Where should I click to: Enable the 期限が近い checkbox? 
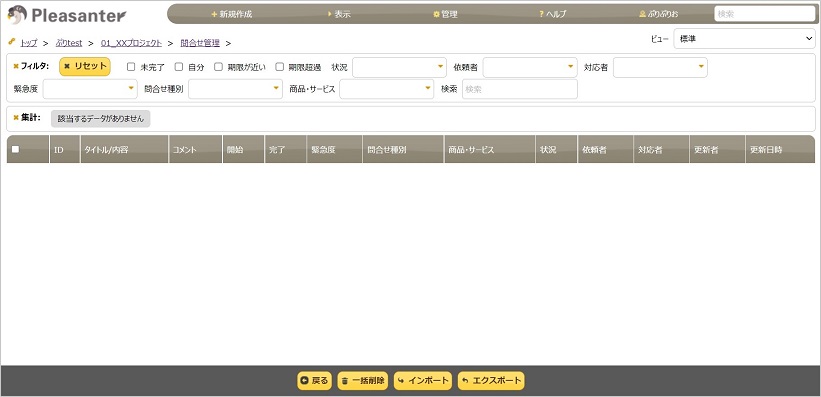point(218,67)
